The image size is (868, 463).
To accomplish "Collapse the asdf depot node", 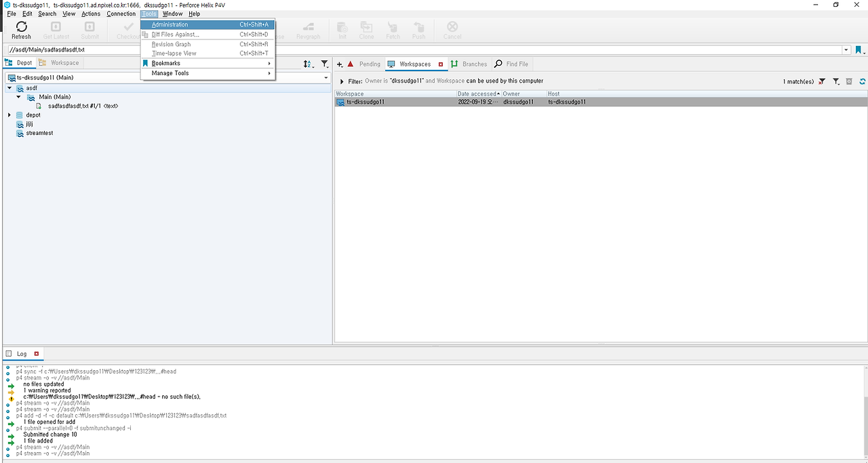I will point(9,88).
